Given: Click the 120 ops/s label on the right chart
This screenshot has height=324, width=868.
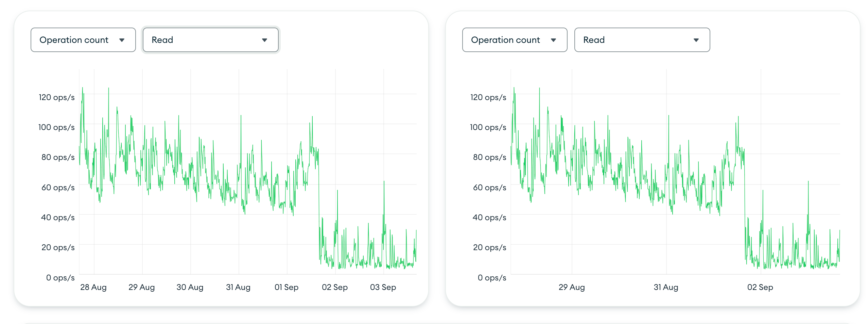Looking at the screenshot, I should (488, 97).
